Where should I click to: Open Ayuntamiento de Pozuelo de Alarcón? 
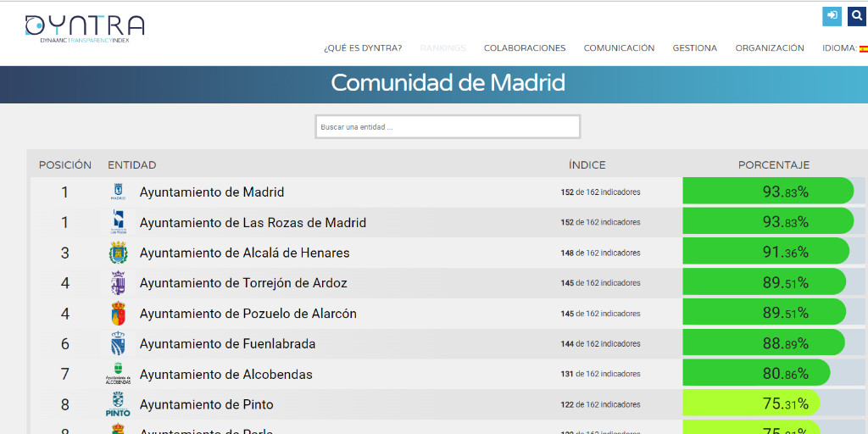248,314
